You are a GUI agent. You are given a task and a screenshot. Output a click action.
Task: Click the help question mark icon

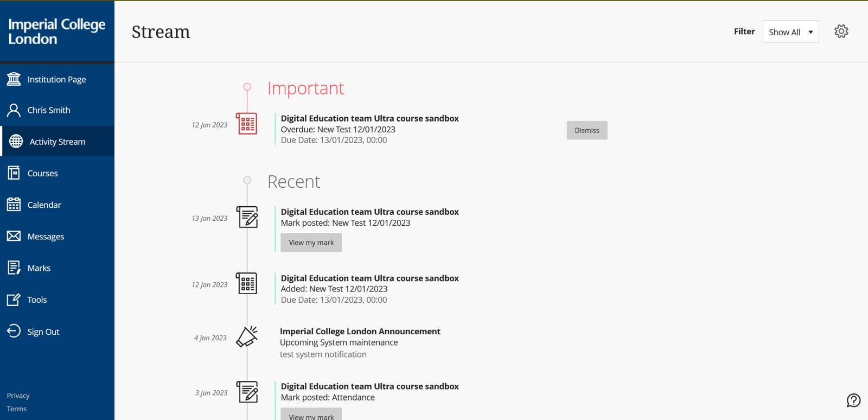[x=853, y=400]
